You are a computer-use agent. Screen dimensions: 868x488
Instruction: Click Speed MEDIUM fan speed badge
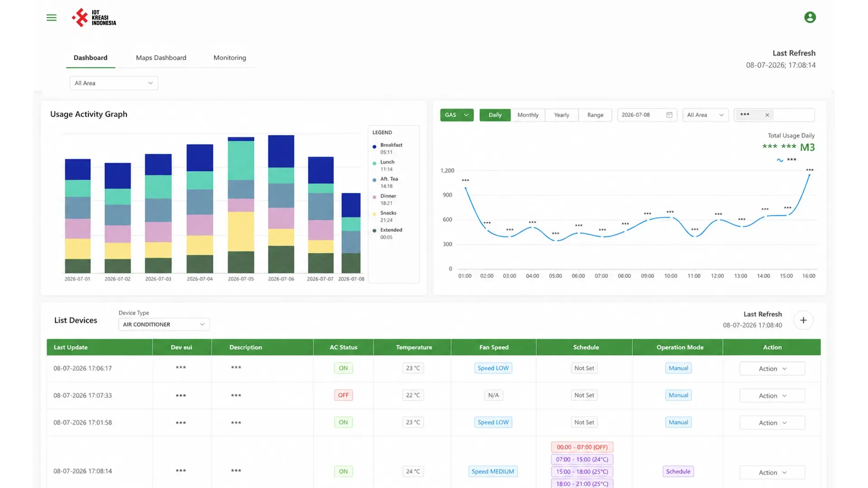click(x=493, y=471)
